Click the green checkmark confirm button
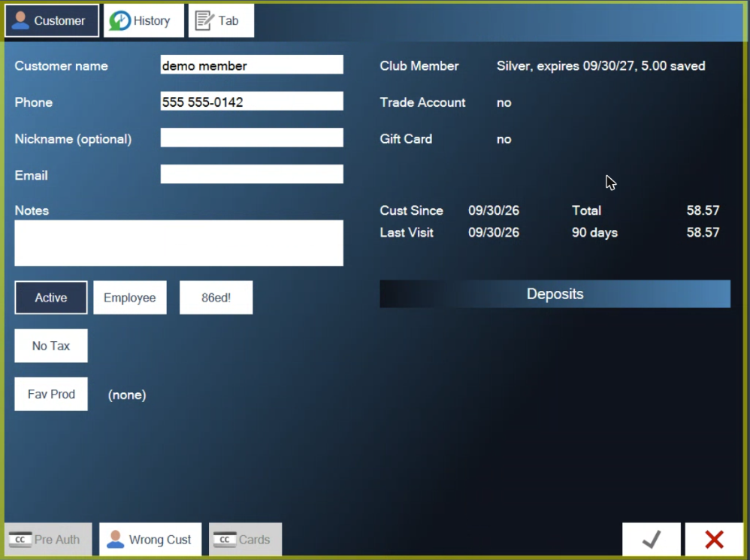The image size is (750, 560). [651, 539]
